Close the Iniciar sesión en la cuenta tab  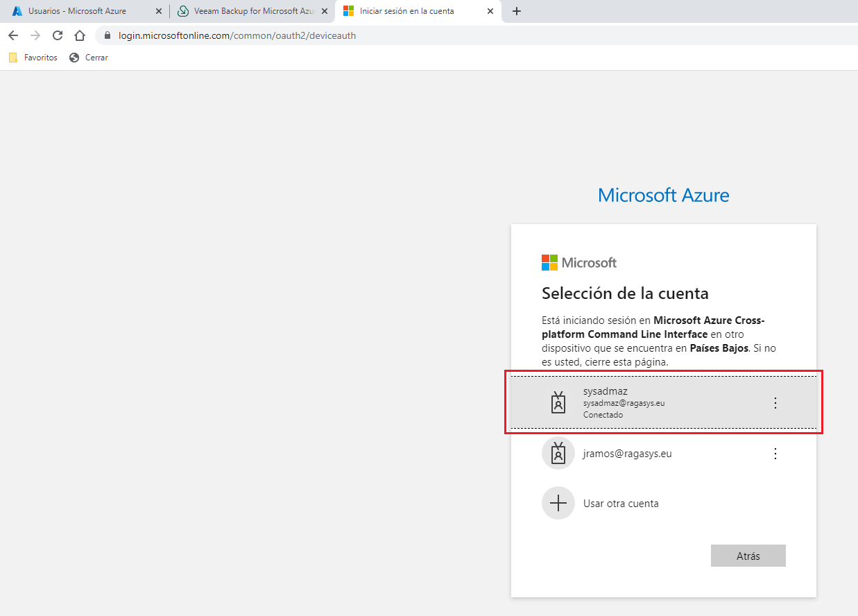[x=490, y=11]
